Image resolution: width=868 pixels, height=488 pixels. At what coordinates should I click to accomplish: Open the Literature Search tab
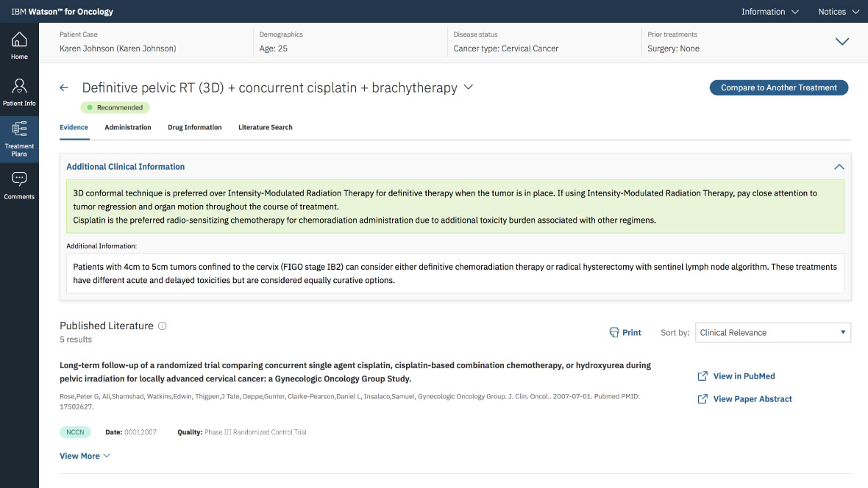tap(265, 127)
